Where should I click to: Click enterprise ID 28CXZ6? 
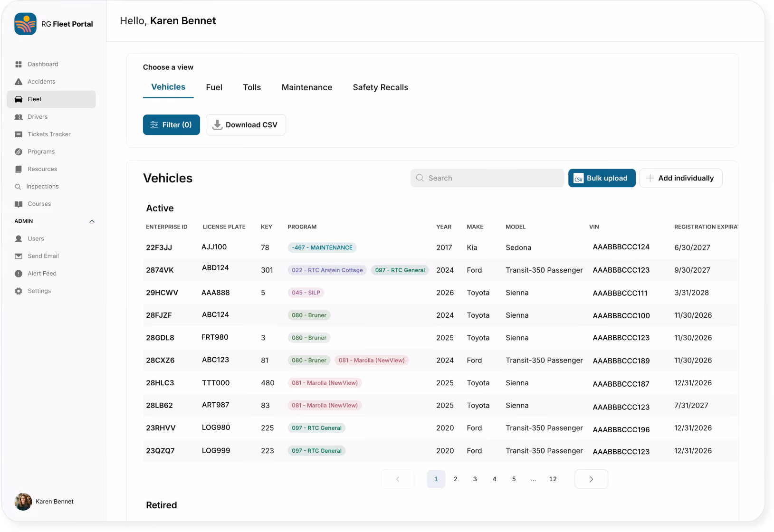tap(160, 361)
